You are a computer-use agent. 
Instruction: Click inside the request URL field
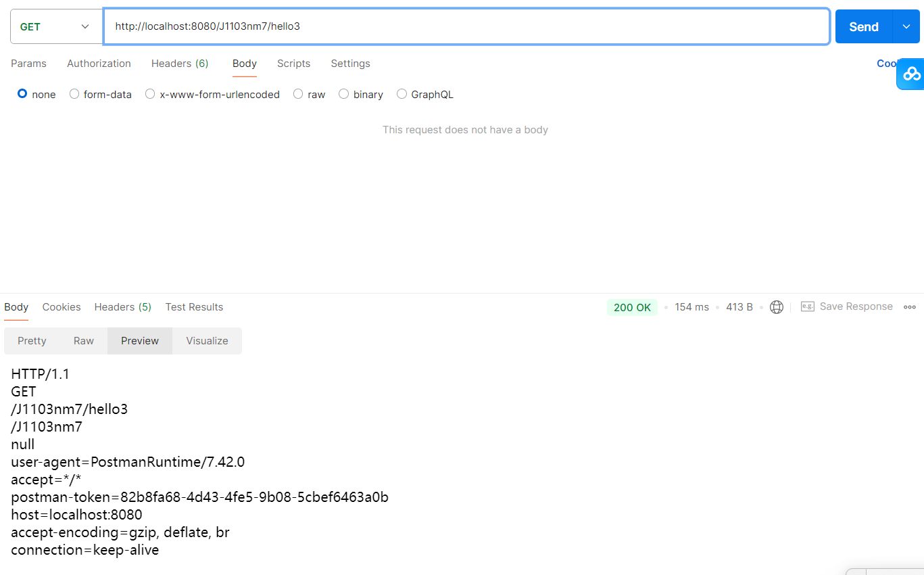pos(466,26)
